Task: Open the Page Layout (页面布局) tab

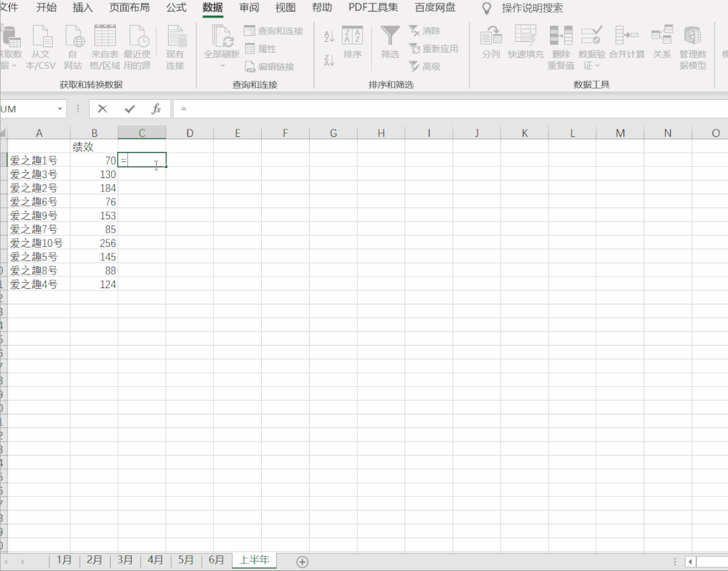Action: pyautogui.click(x=130, y=7)
